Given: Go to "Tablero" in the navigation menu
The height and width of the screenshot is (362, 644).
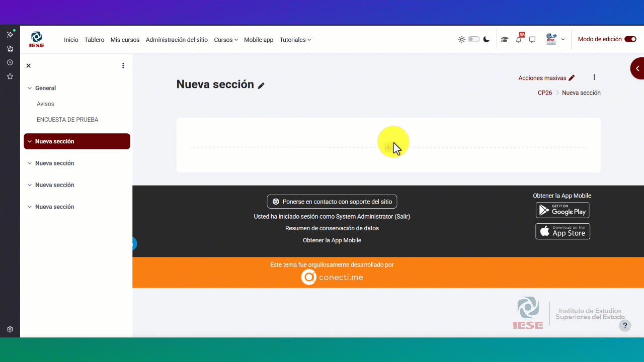Looking at the screenshot, I should pyautogui.click(x=94, y=40).
